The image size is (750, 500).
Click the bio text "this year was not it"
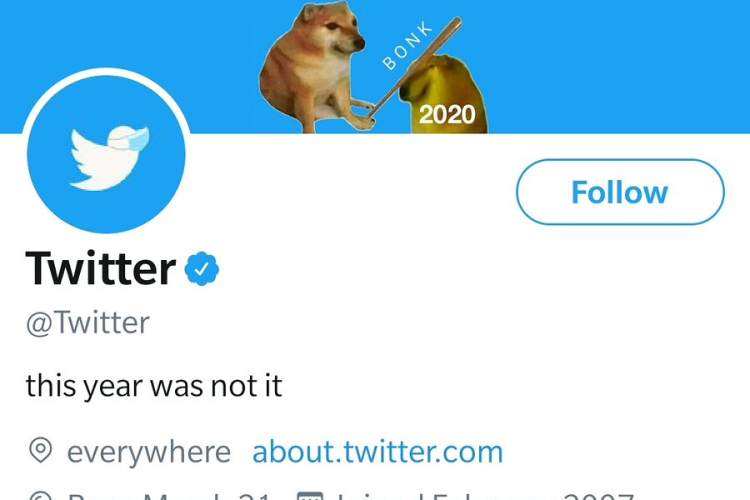pos(154,385)
